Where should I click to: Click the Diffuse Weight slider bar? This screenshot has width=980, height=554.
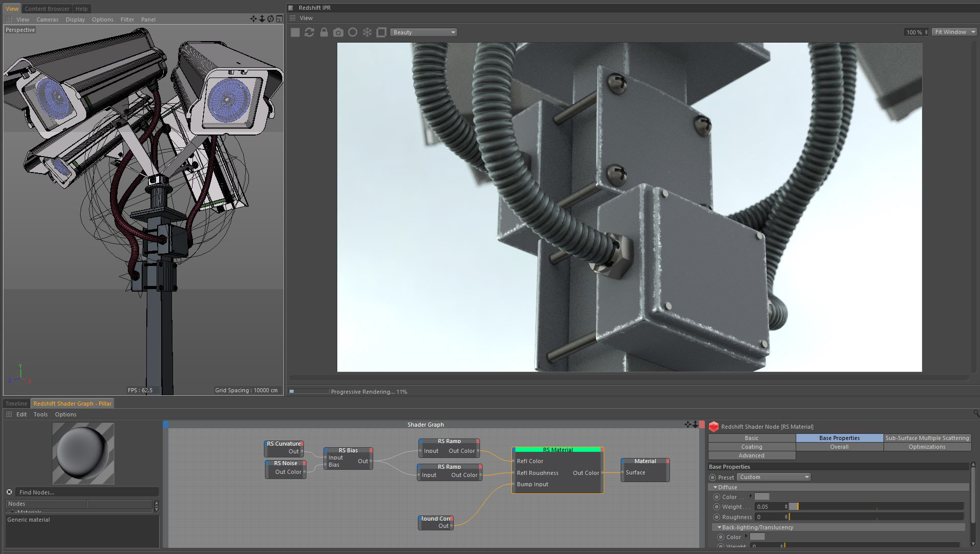(x=876, y=507)
